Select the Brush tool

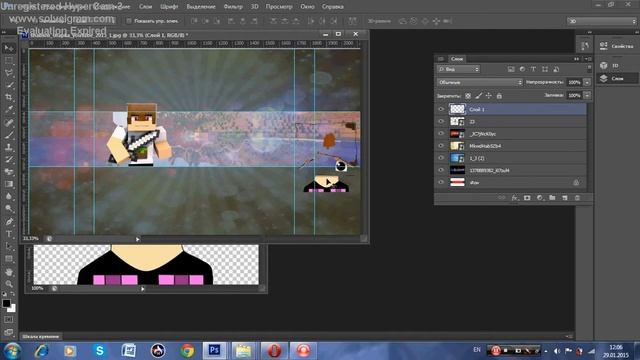click(9, 135)
